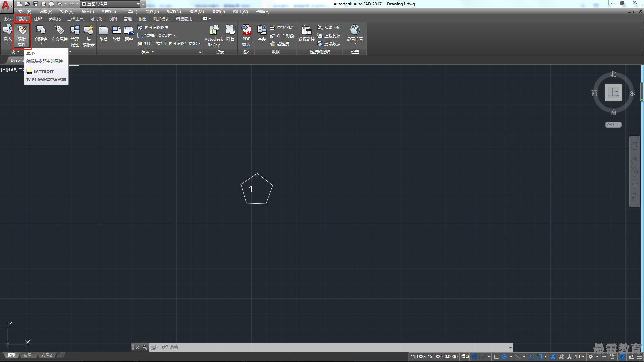Click the Save As icon
Image resolution: width=644 pixels, height=362 pixels.
44,4
